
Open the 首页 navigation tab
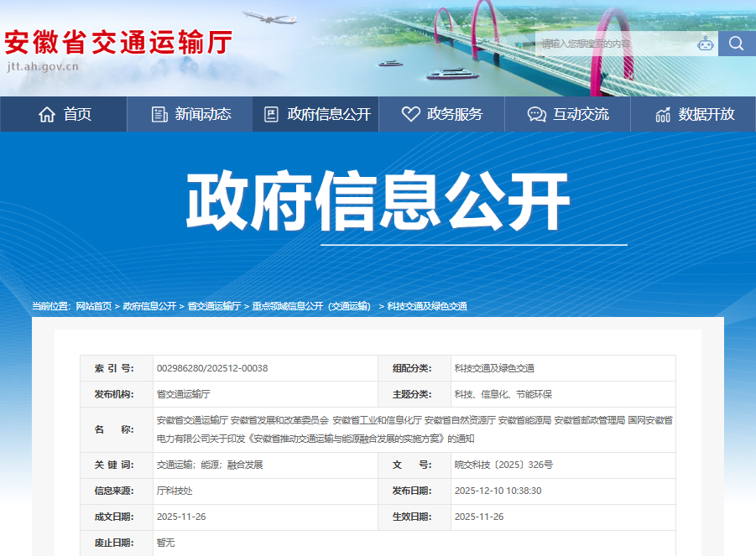pos(77,114)
